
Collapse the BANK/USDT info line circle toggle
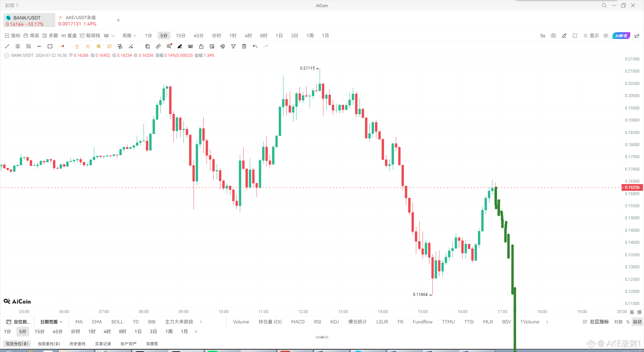point(7,56)
